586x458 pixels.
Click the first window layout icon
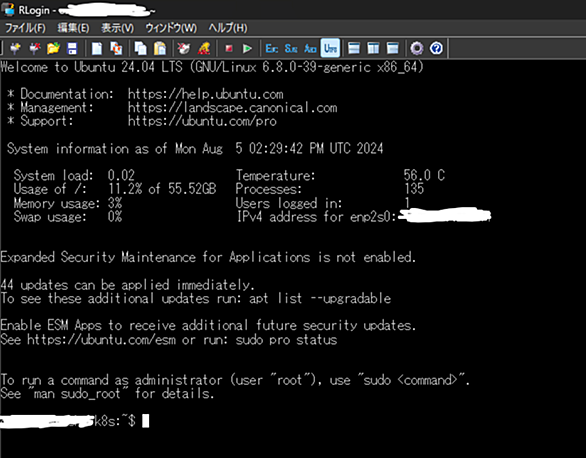point(354,48)
